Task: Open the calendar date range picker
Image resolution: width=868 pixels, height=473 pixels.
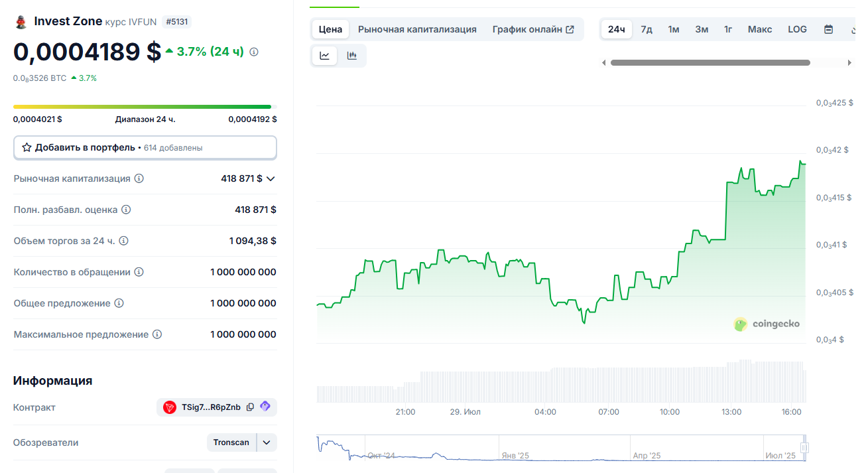Action: pyautogui.click(x=828, y=29)
